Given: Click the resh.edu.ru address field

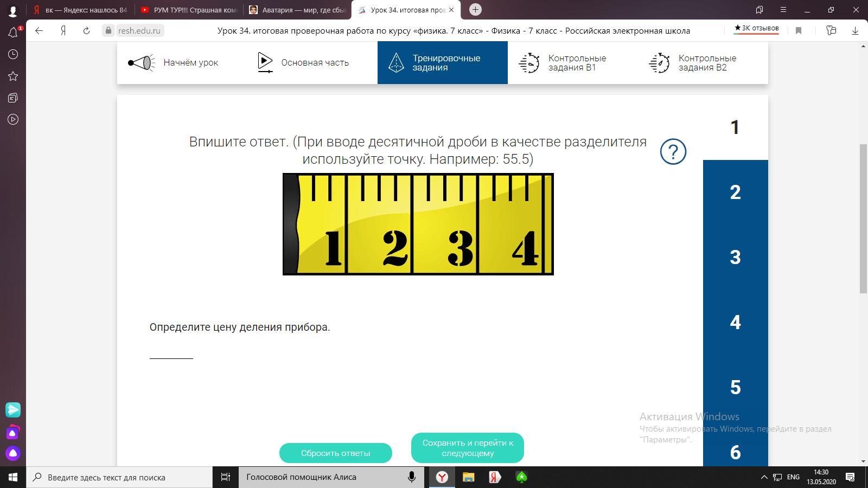Looking at the screenshot, I should (x=140, y=31).
